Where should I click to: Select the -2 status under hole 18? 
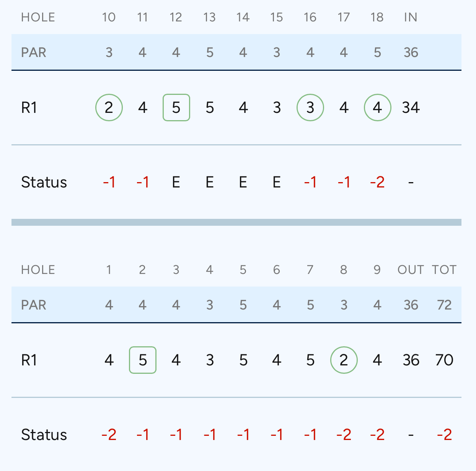click(377, 182)
